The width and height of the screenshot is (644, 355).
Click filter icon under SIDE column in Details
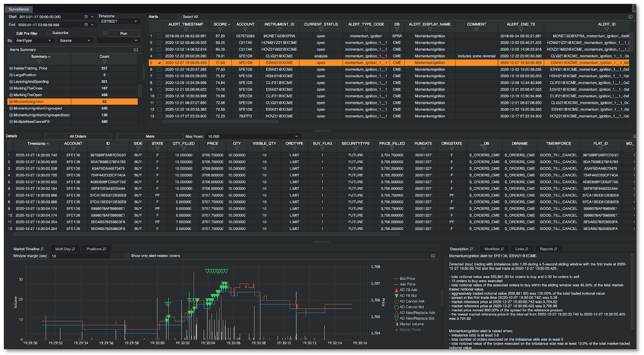coord(138,149)
